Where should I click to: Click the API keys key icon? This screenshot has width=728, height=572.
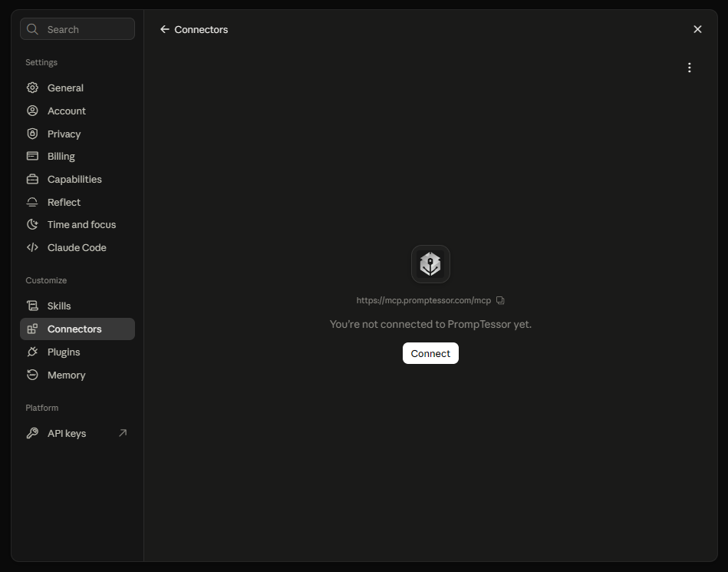tap(32, 433)
